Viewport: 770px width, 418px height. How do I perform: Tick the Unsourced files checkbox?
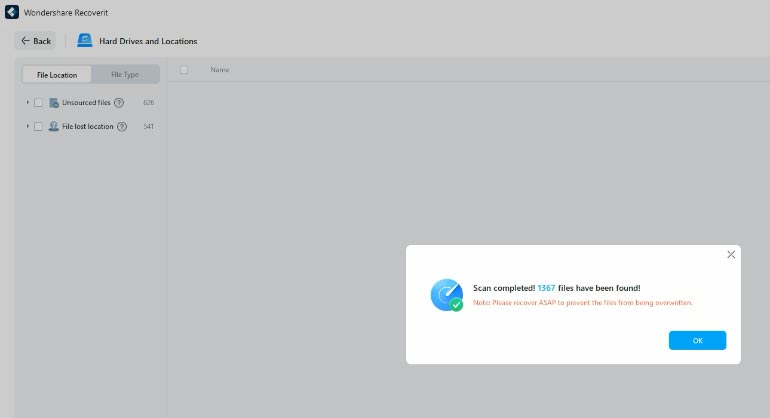[x=38, y=102]
